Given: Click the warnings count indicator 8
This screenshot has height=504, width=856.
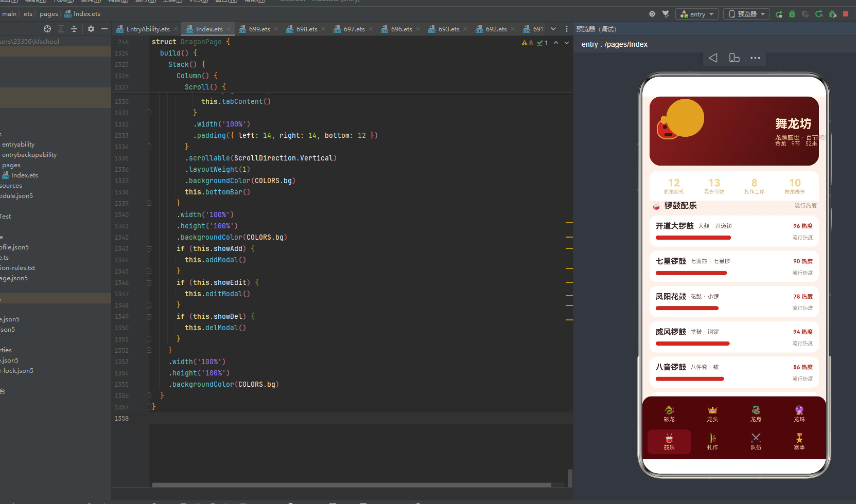Looking at the screenshot, I should click(x=527, y=43).
